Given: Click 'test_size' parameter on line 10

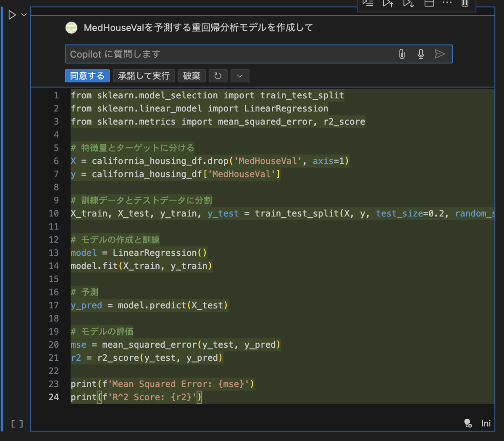Looking at the screenshot, I should click(399, 214).
